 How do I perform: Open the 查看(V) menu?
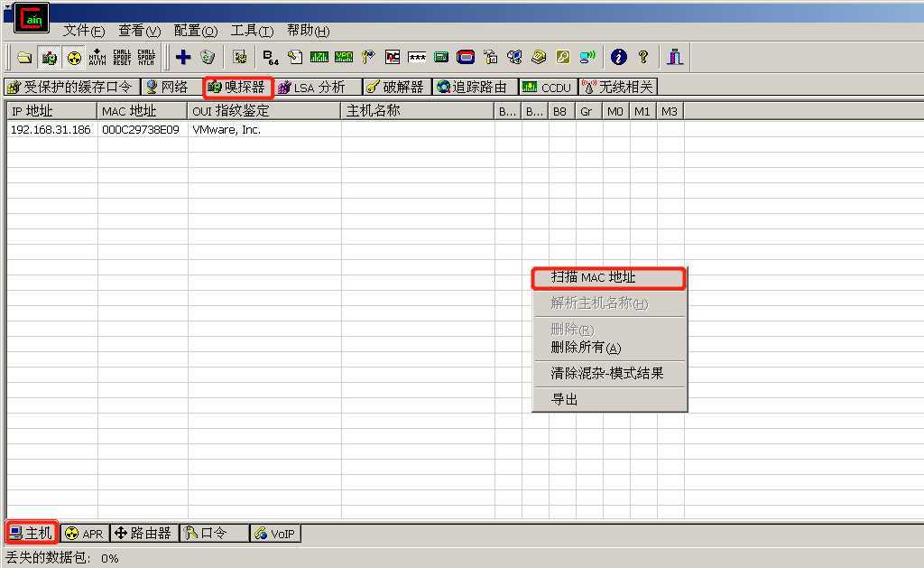(139, 31)
